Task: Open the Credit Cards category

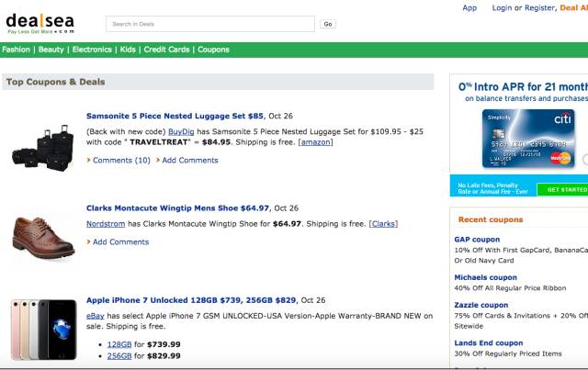Action: [x=166, y=50]
